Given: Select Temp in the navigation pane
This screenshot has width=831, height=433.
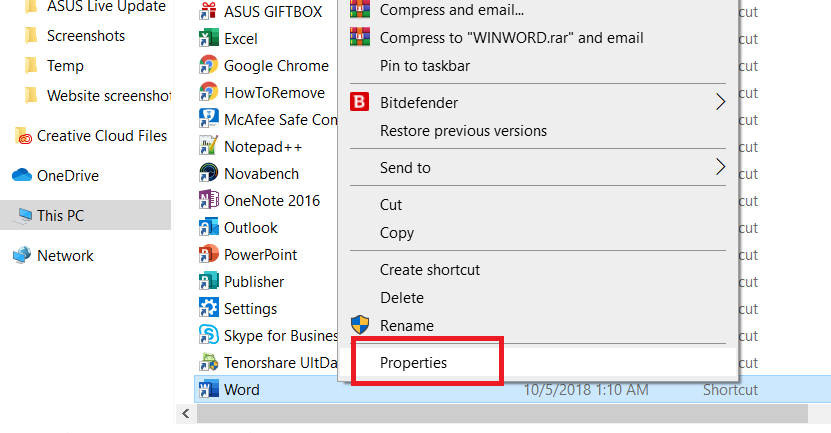Looking at the screenshot, I should 65,66.
